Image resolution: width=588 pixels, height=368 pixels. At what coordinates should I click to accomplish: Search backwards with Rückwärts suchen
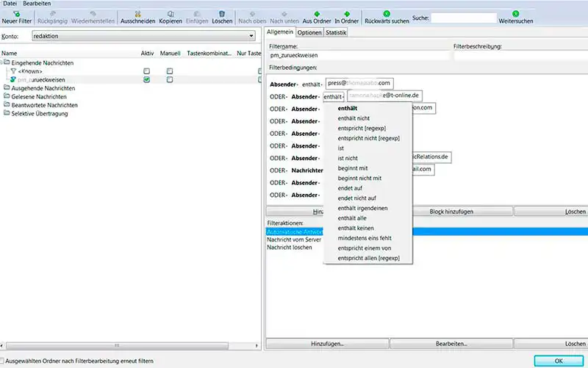pyautogui.click(x=387, y=18)
